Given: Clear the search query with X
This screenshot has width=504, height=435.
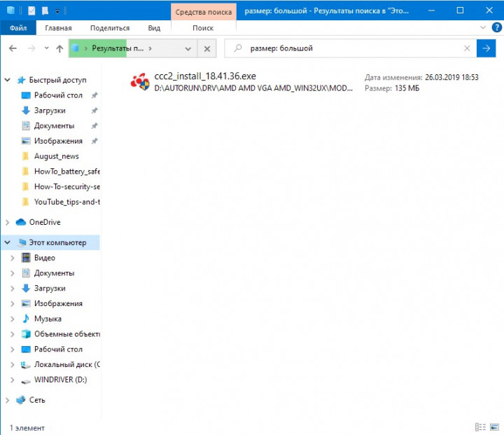Looking at the screenshot, I should [x=467, y=48].
